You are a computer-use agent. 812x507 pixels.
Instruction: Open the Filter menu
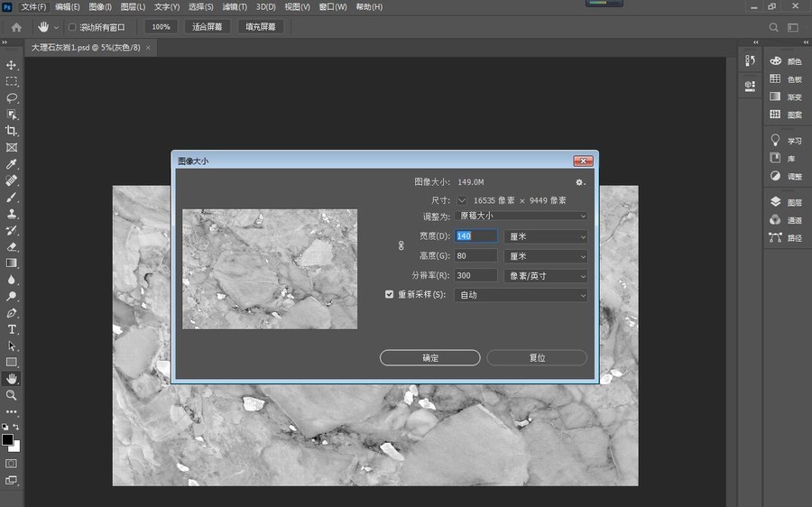pos(235,6)
